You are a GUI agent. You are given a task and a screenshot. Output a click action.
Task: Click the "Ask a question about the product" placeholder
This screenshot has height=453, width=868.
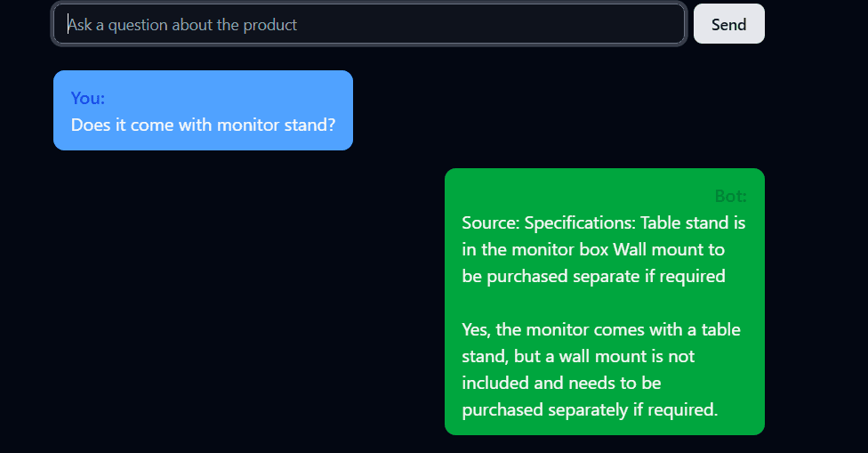pyautogui.click(x=182, y=25)
